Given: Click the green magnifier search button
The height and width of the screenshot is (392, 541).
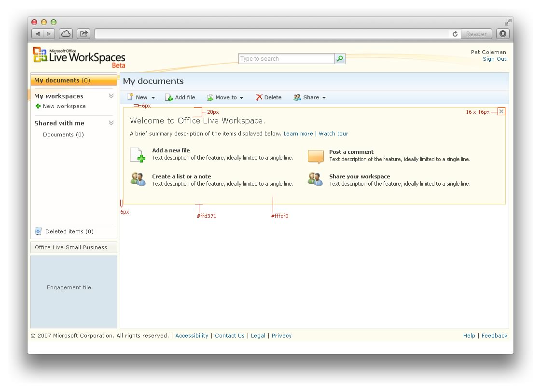Looking at the screenshot, I should (340, 59).
